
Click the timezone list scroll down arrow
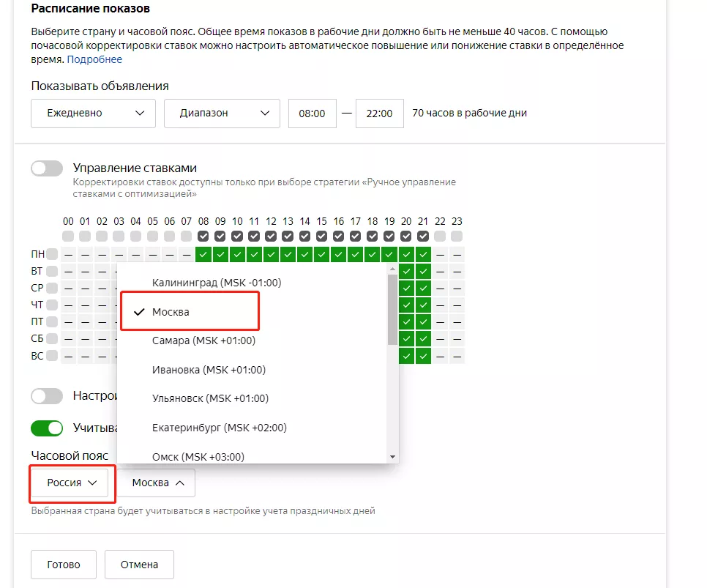(x=393, y=457)
